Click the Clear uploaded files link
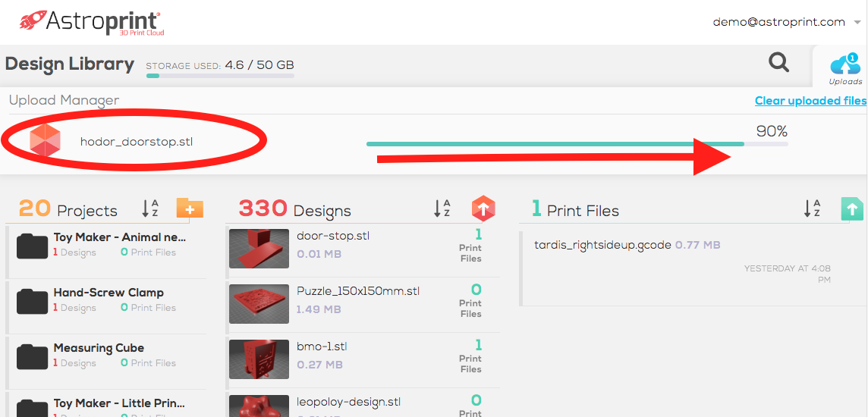The width and height of the screenshot is (868, 417). (x=810, y=101)
